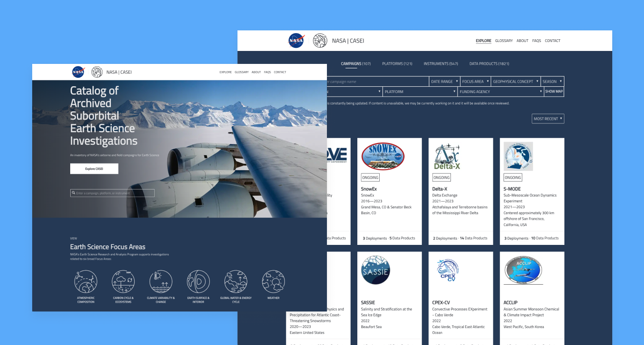This screenshot has height=345, width=644.
Task: Expand the Funding Agency dropdown
Action: click(500, 92)
